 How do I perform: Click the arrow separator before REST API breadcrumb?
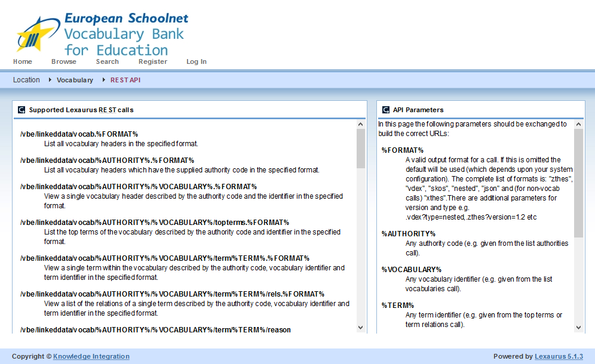pos(103,79)
